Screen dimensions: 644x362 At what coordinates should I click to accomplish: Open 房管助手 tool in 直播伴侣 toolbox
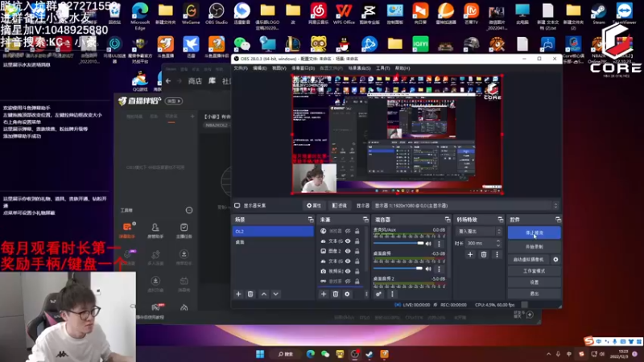pyautogui.click(x=155, y=230)
